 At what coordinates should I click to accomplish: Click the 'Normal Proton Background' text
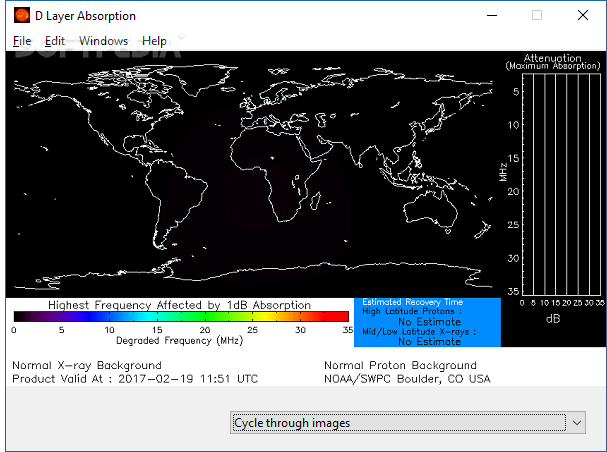click(400, 365)
